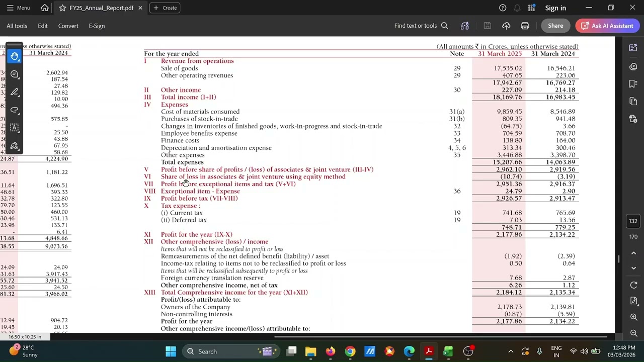
Task: Click Ask AI Assistant button
Action: click(x=607, y=26)
